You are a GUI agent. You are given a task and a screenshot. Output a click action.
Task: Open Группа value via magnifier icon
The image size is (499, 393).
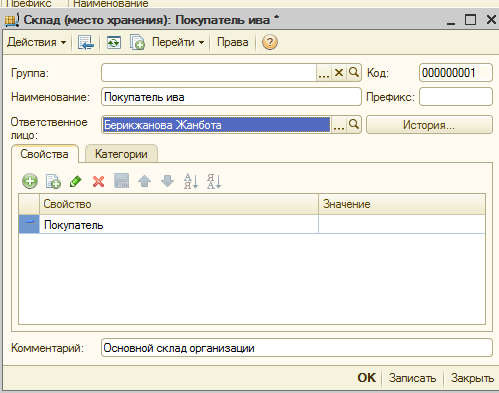point(354,73)
